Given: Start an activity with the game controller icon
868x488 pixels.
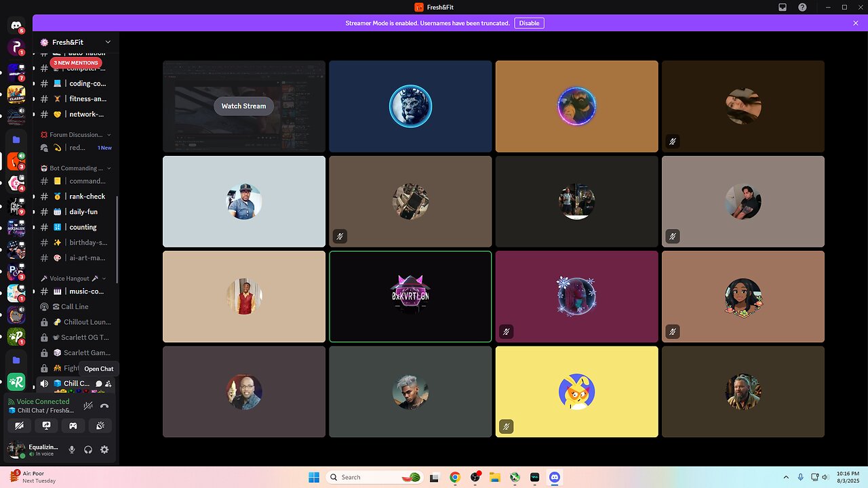Looking at the screenshot, I should point(73,426).
